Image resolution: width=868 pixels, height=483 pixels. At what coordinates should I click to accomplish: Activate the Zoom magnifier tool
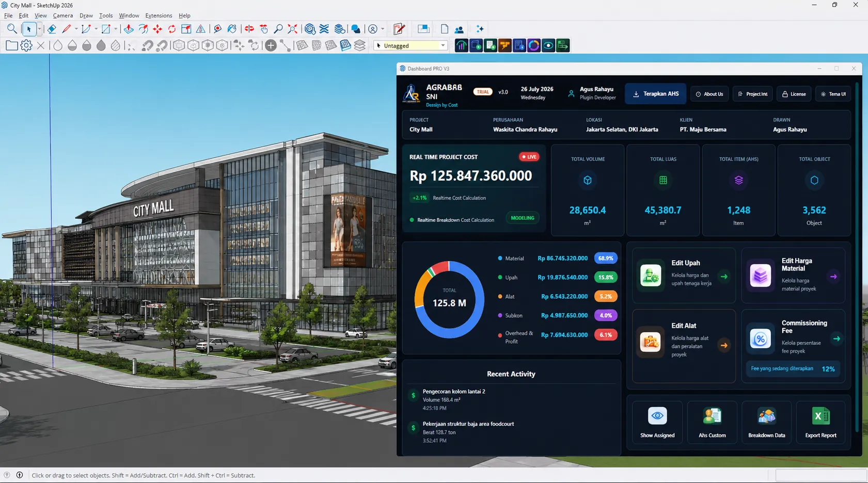pyautogui.click(x=278, y=29)
